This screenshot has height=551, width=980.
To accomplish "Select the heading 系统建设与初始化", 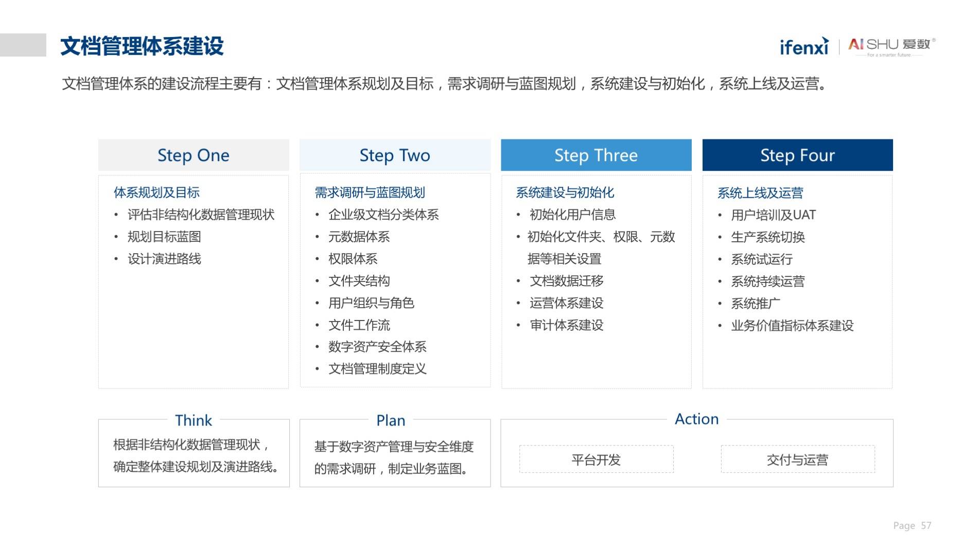I will (x=565, y=192).
